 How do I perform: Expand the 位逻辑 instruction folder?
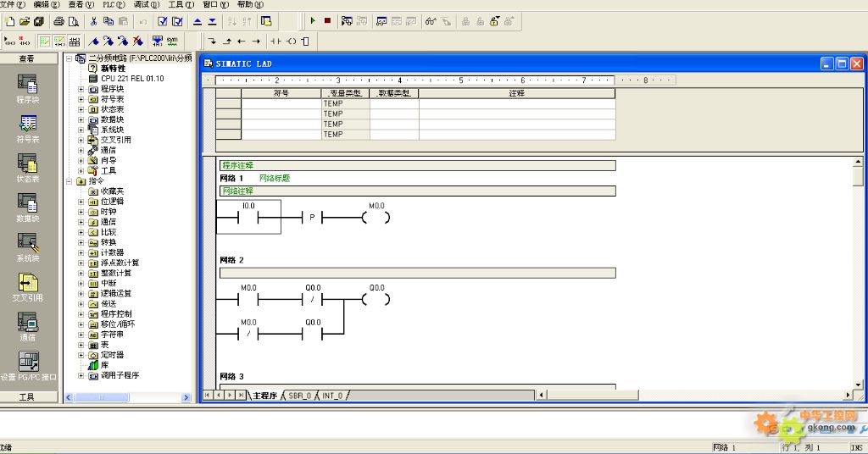pos(81,202)
